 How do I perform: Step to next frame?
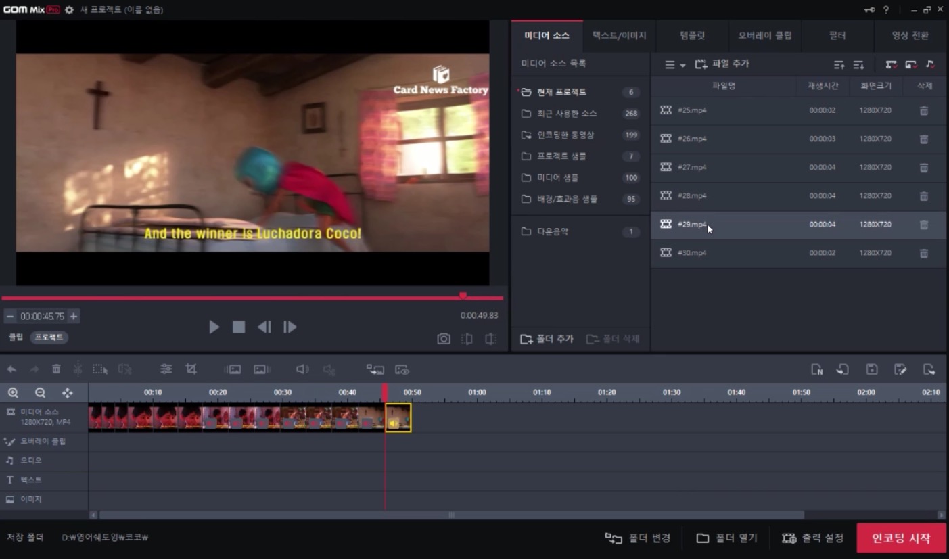tap(290, 327)
